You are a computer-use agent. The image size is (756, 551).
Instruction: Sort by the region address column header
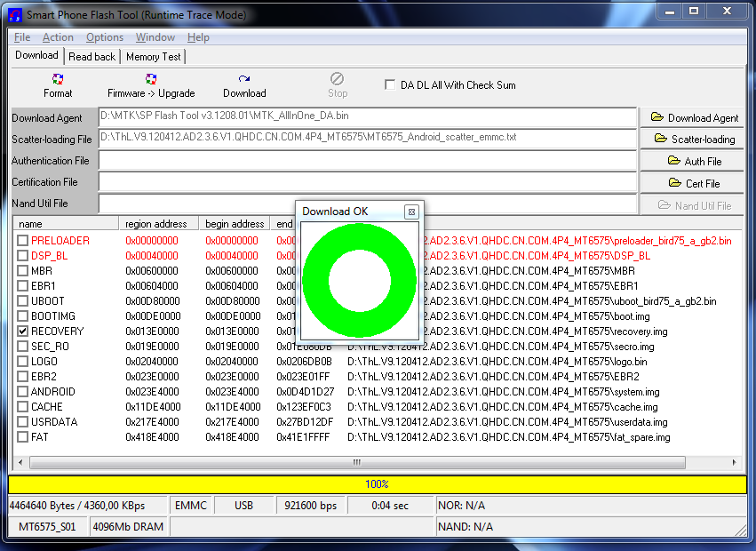pos(156,224)
